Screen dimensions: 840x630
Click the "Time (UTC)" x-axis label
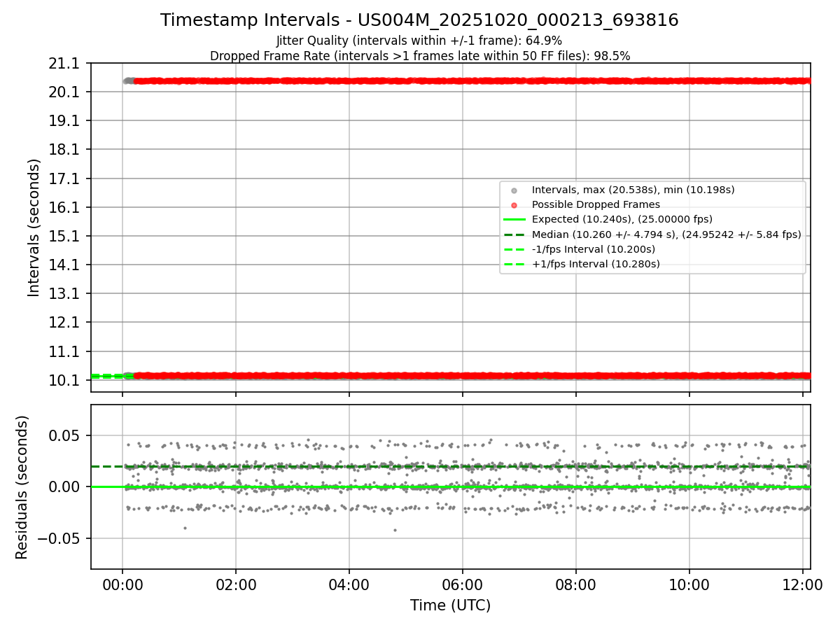point(450,605)
